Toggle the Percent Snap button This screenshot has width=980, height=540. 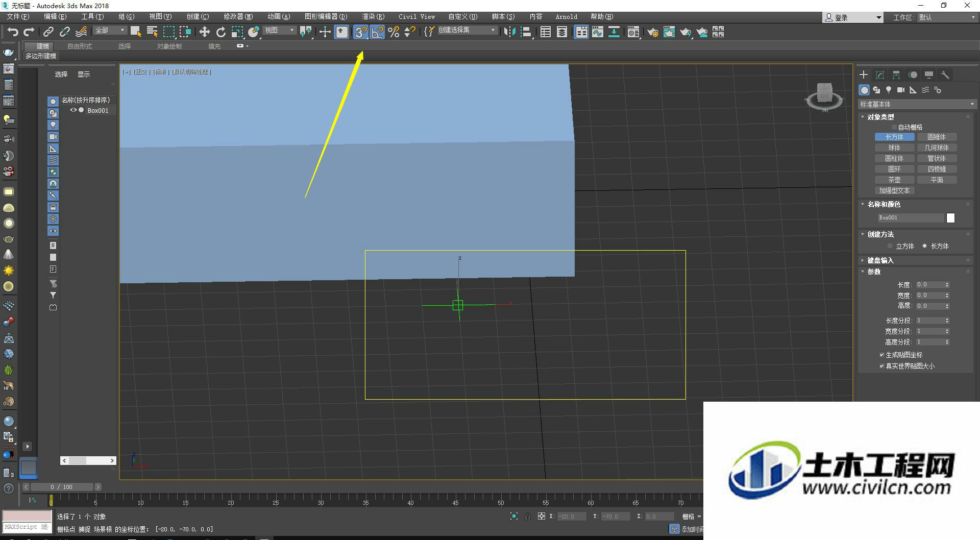click(394, 32)
